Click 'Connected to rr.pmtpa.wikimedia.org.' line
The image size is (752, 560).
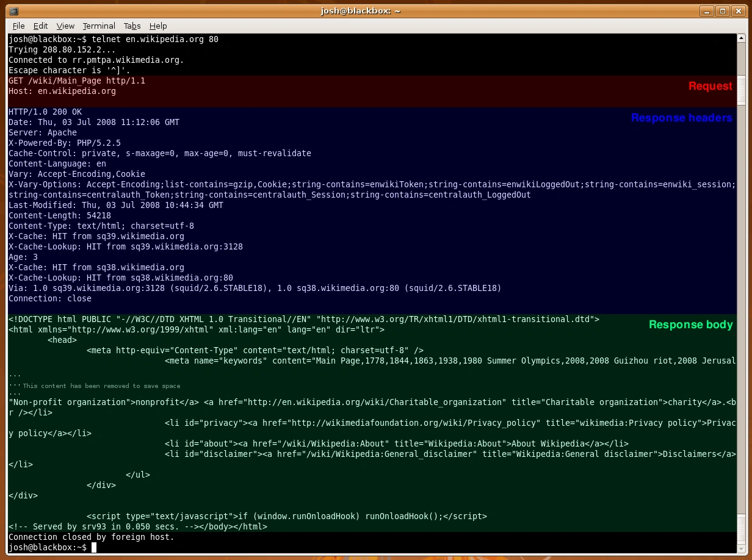[x=96, y=60]
